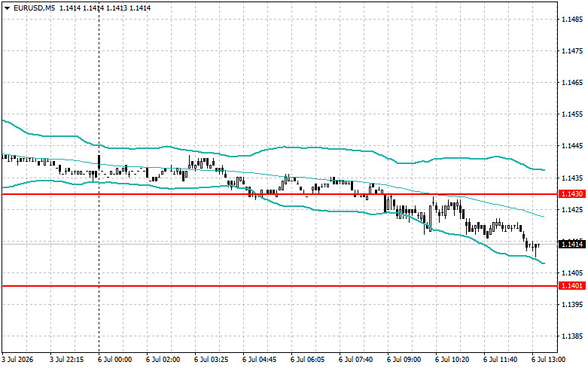The height and width of the screenshot is (368, 588).
Task: Click the 1.1485 price scale label
Action: pos(573,19)
